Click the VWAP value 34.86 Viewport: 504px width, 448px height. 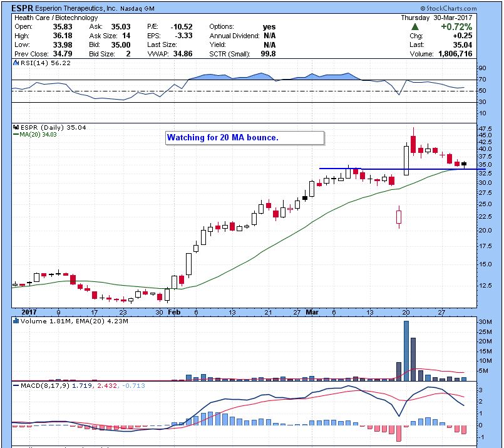tap(183, 54)
